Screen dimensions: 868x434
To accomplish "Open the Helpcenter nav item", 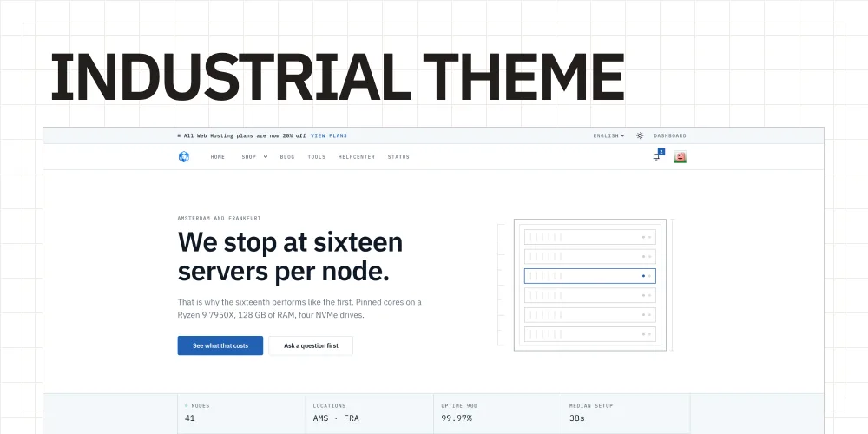I will pos(357,156).
